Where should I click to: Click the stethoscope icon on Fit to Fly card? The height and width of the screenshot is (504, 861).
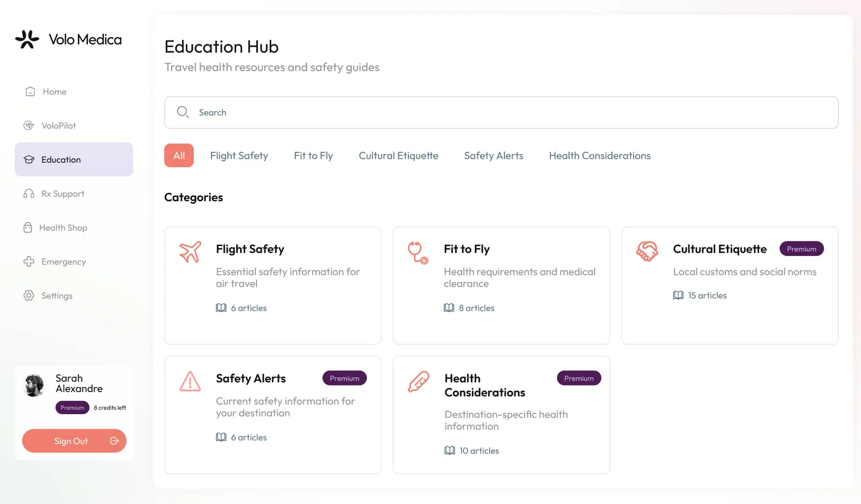point(418,252)
